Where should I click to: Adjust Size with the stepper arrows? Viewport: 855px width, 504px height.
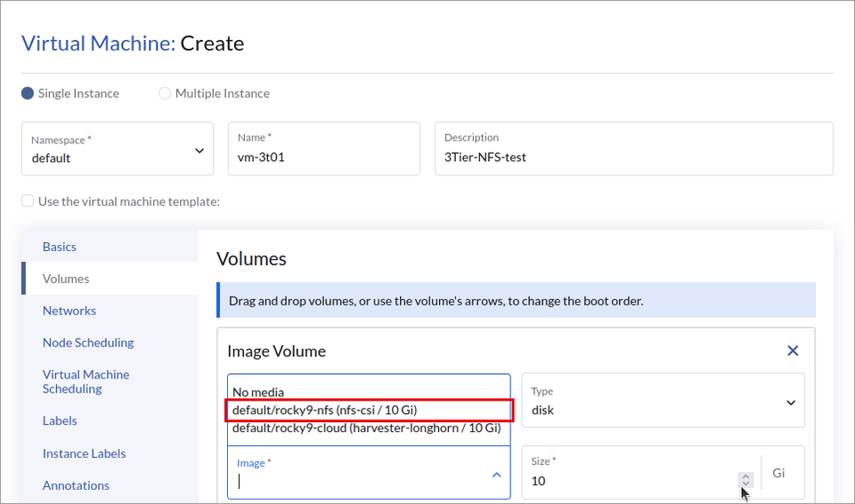click(x=745, y=480)
